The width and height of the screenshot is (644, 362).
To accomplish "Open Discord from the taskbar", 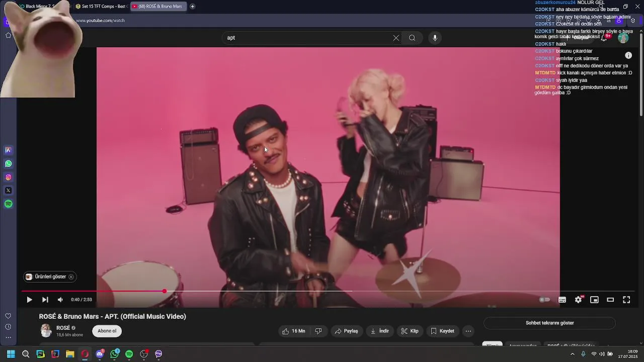I will 100,354.
